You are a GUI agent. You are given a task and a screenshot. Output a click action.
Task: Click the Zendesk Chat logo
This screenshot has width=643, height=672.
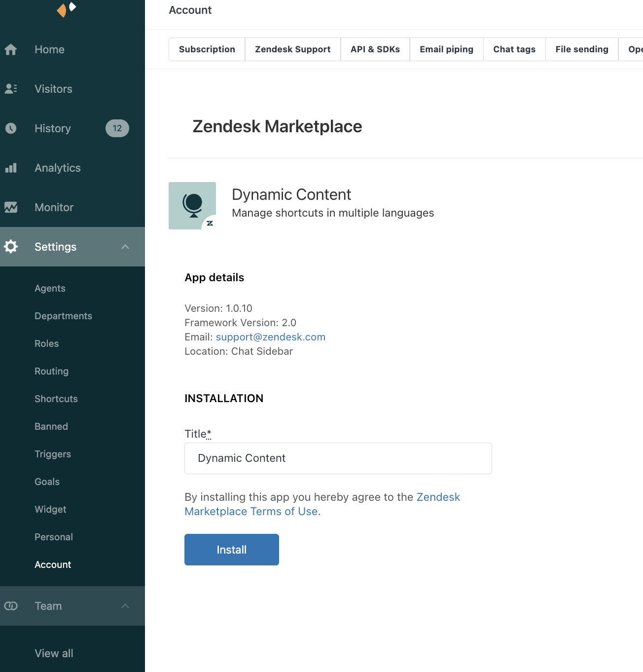67,9
